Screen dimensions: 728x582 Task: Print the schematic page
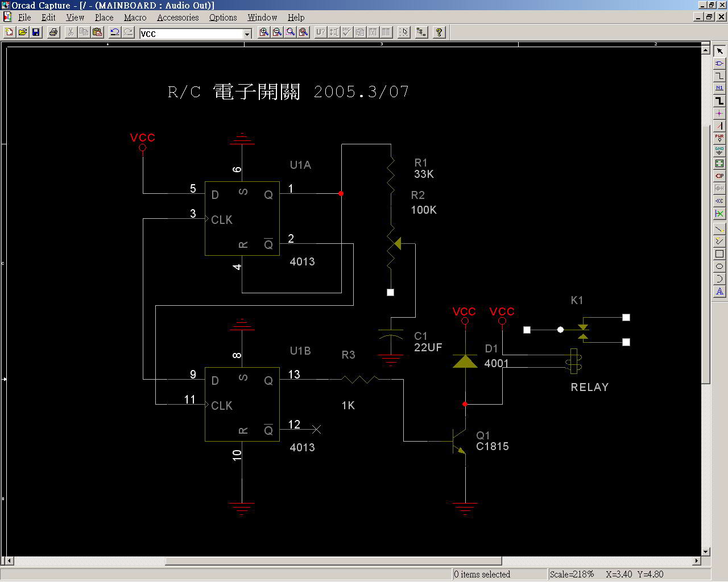coord(53,32)
